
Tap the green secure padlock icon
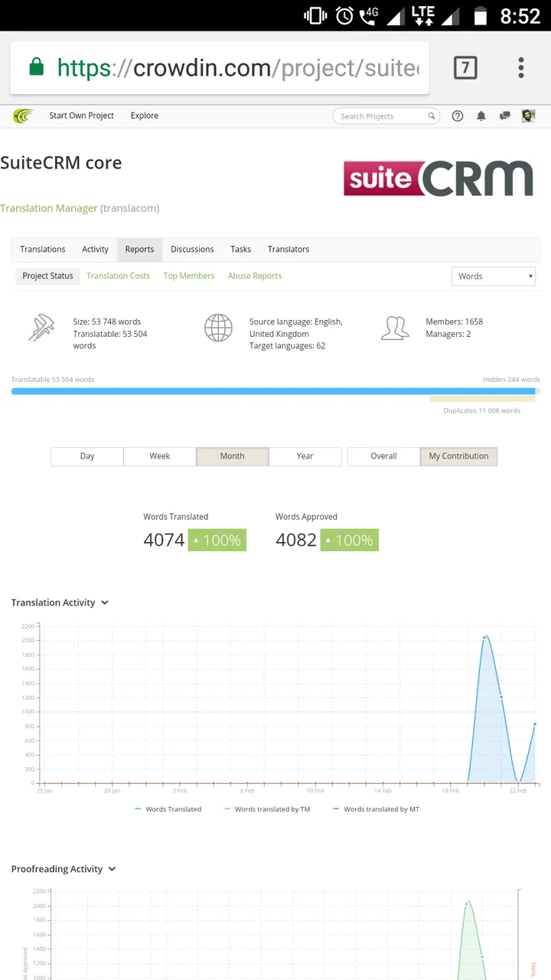[36, 67]
